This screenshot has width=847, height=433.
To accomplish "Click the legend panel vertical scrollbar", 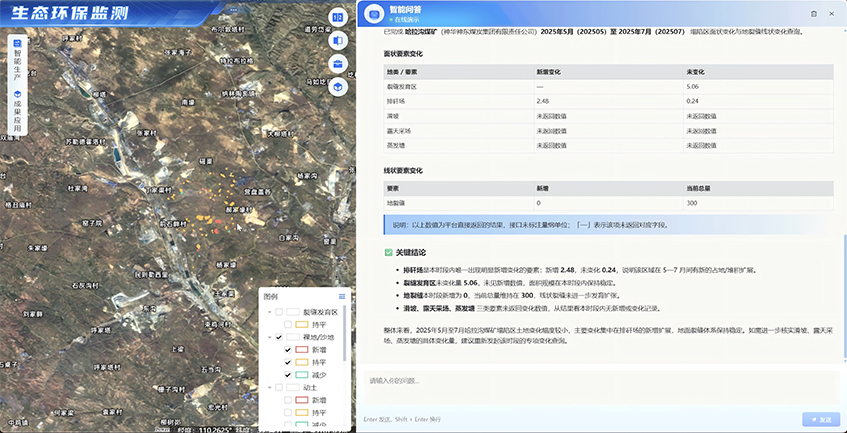I will pos(345,333).
